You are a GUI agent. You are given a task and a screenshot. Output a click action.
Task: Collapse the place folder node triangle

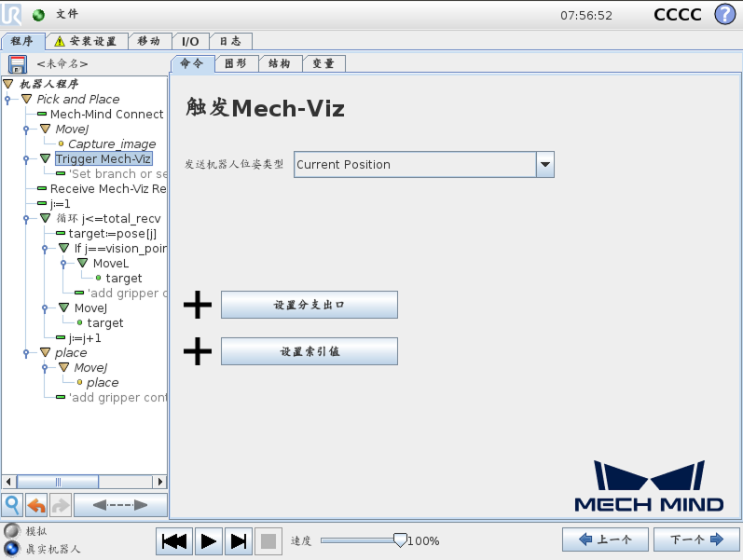coord(45,352)
